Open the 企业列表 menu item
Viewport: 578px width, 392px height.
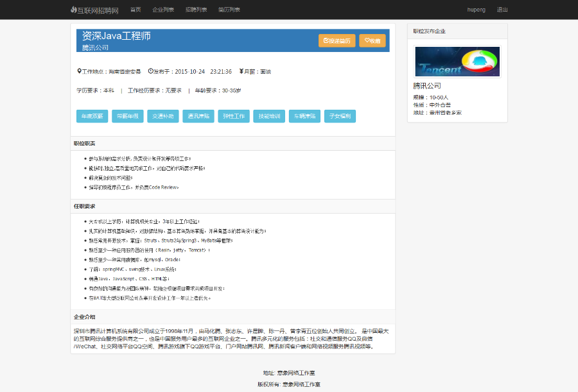(x=162, y=9)
